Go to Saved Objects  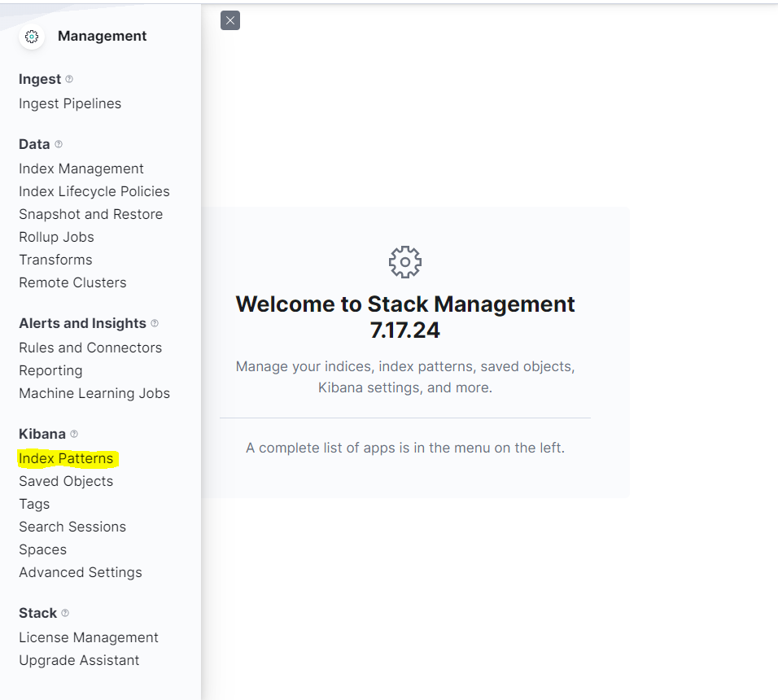click(66, 481)
